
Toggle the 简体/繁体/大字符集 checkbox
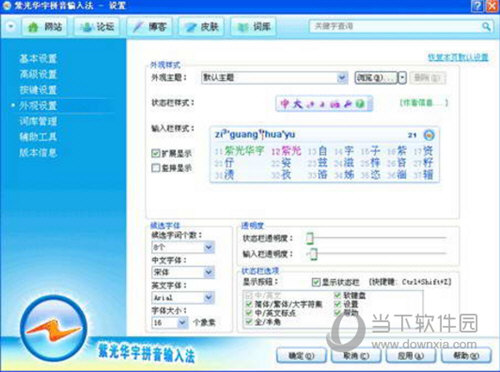point(249,304)
